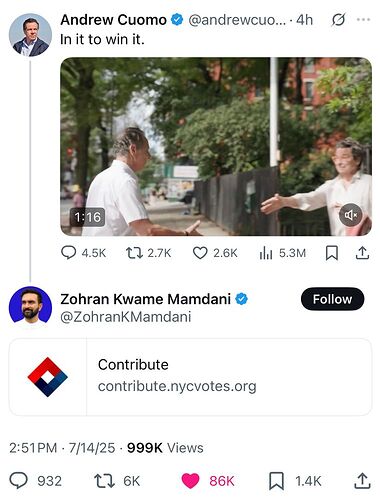Play the 1:16 video thumbnail
380x500 pixels.
[216, 147]
